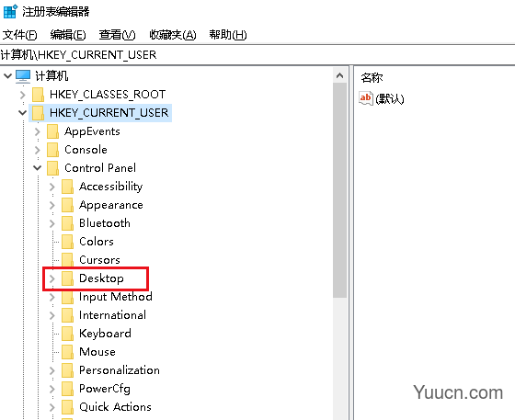This screenshot has height=420, width=515.
Task: Select the Personalization key
Action: 120,370
